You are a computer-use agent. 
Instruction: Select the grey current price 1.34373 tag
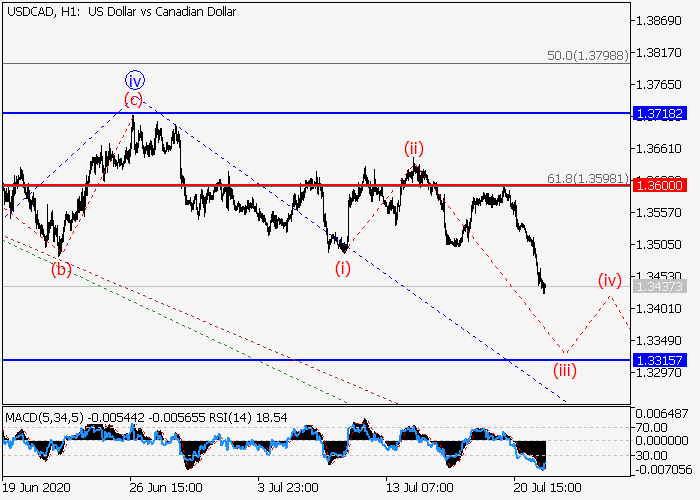(x=656, y=287)
